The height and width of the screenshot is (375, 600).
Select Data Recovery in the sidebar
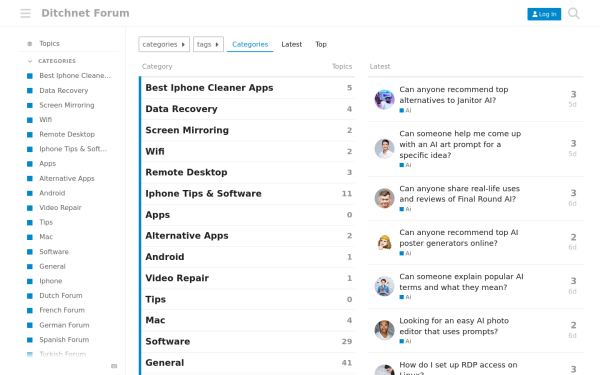(64, 91)
